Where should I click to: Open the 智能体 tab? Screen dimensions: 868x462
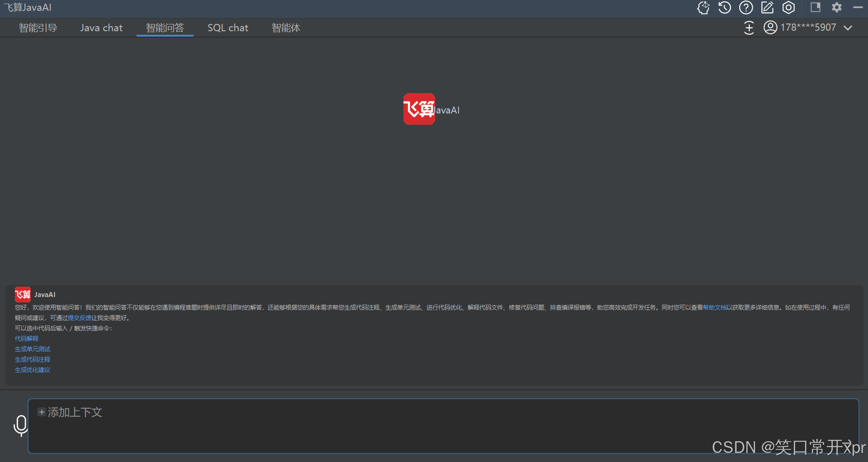286,28
